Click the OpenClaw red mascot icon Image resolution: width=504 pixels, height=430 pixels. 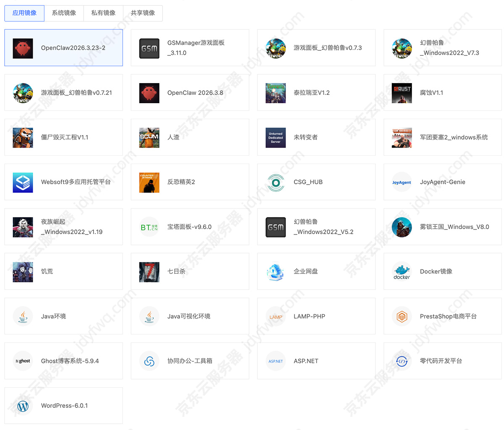pos(23,48)
